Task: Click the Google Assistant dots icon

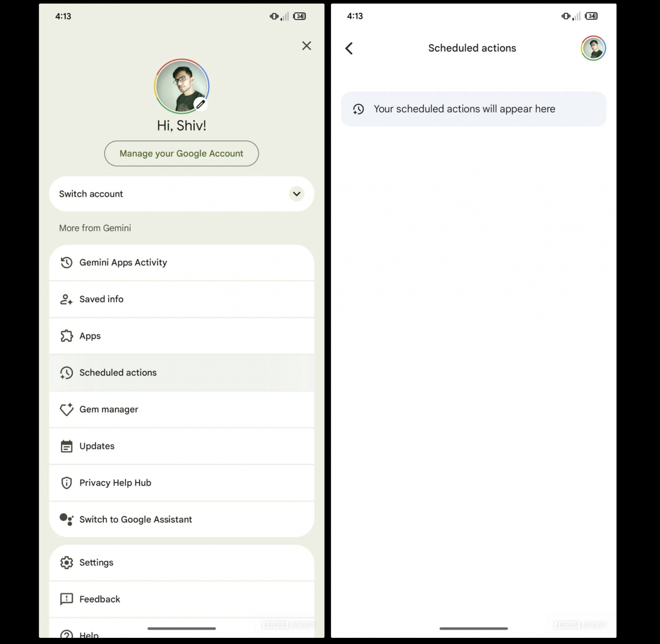Action: [x=66, y=519]
